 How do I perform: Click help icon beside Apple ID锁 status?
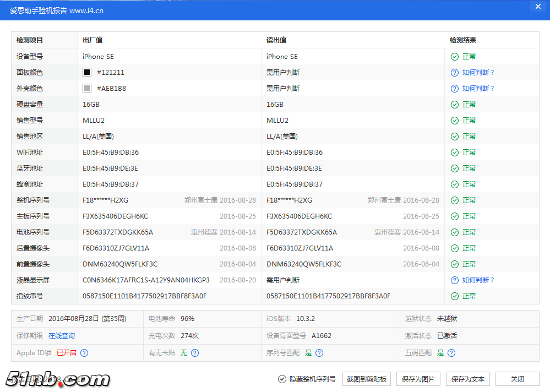tap(84, 353)
